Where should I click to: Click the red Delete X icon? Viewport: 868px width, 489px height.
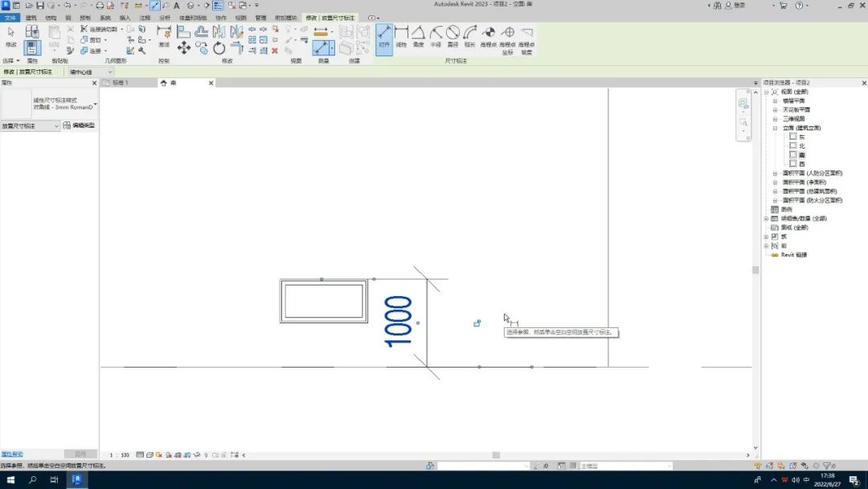[275, 51]
